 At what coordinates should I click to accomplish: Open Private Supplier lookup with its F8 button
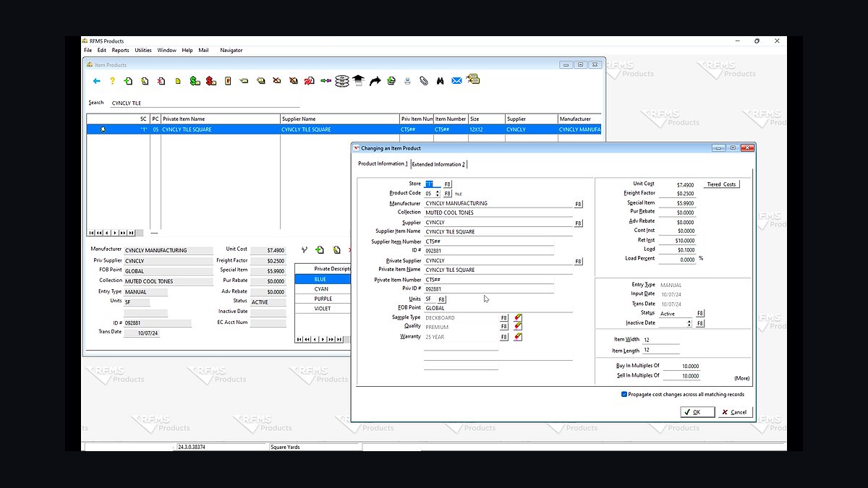578,261
